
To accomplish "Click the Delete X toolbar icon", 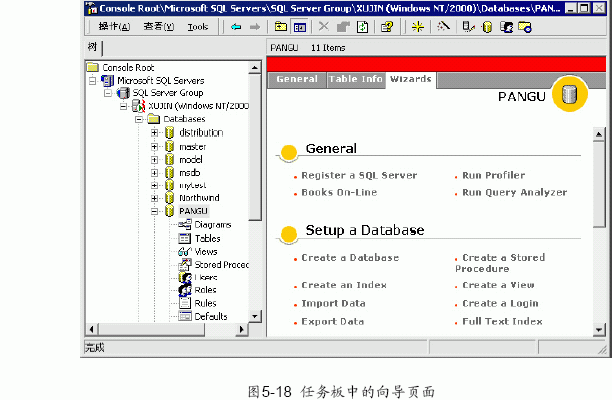I will (x=324, y=27).
